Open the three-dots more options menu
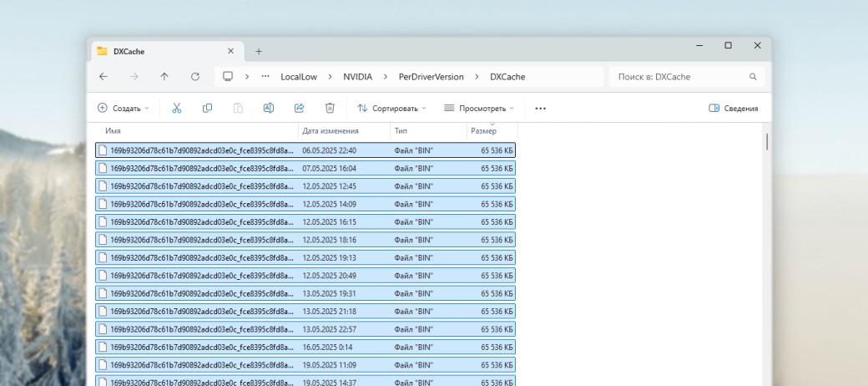This screenshot has width=868, height=386. point(541,109)
